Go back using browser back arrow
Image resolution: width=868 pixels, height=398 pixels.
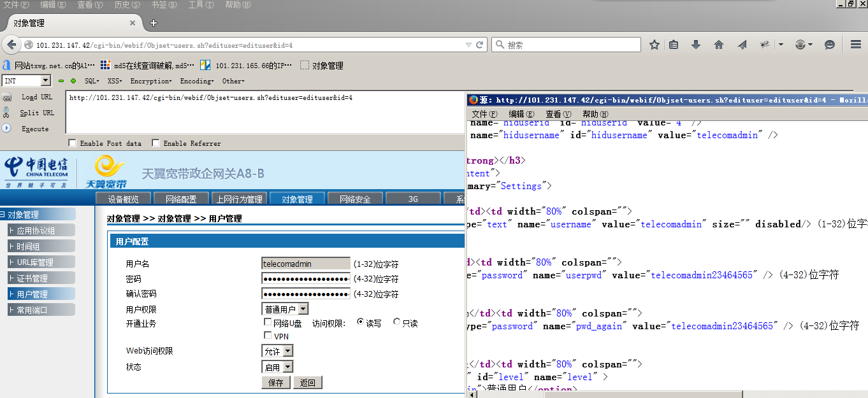click(x=12, y=45)
